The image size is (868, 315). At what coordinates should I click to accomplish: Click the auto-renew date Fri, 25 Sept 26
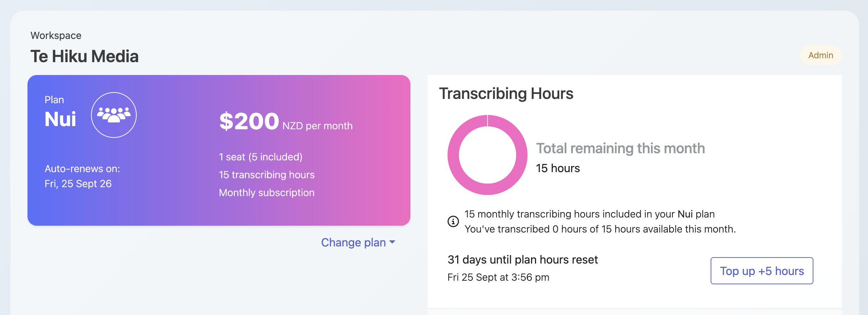tap(78, 184)
